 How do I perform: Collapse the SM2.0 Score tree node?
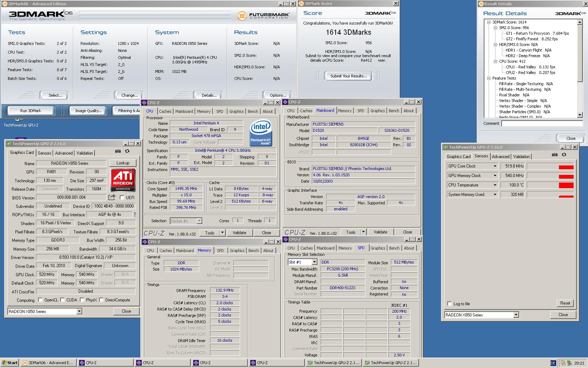495,28
